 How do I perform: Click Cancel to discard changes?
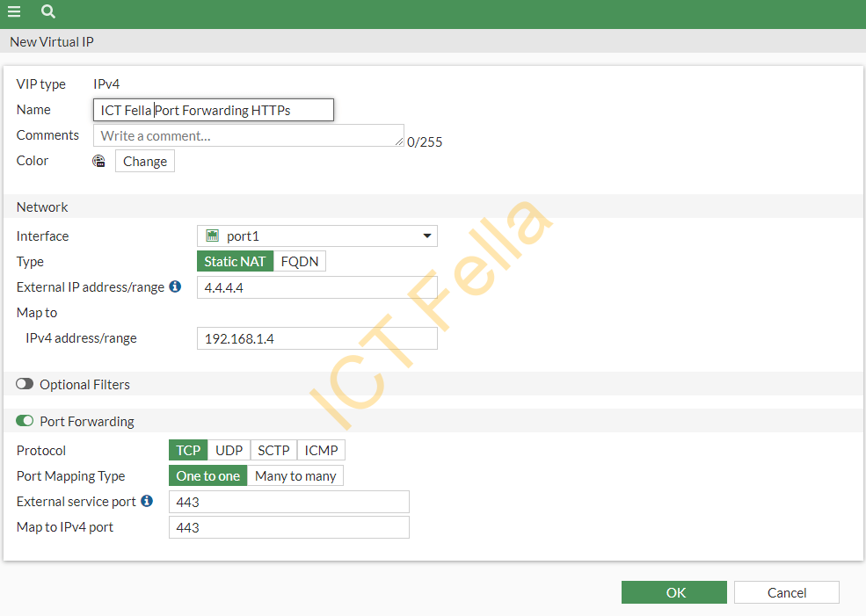coord(786,591)
